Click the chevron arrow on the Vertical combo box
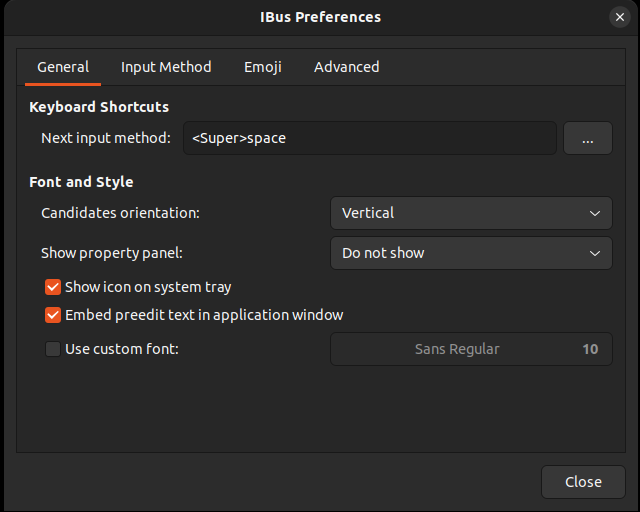 (x=595, y=213)
